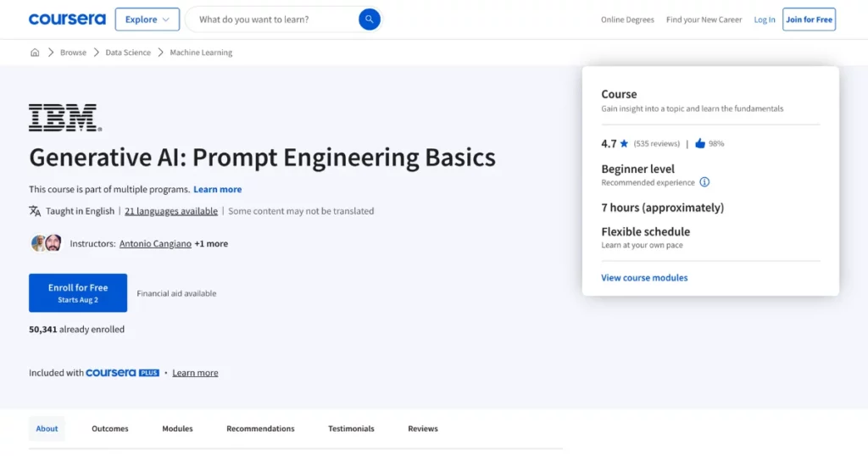The width and height of the screenshot is (868, 456).
Task: Click Learn more about Coursera Plus
Action: pos(196,373)
